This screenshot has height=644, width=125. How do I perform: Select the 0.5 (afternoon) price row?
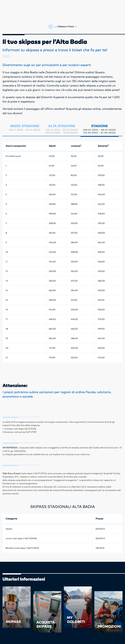(63, 156)
